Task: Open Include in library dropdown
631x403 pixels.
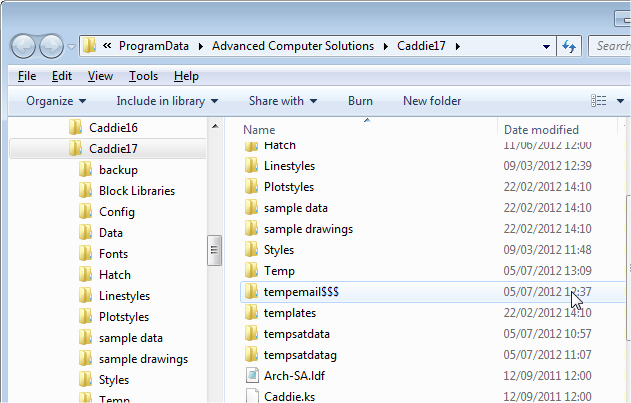Action: [167, 101]
